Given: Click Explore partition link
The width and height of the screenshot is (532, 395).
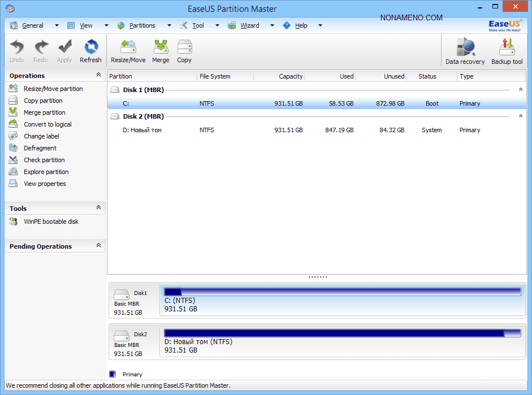Looking at the screenshot, I should 46,172.
